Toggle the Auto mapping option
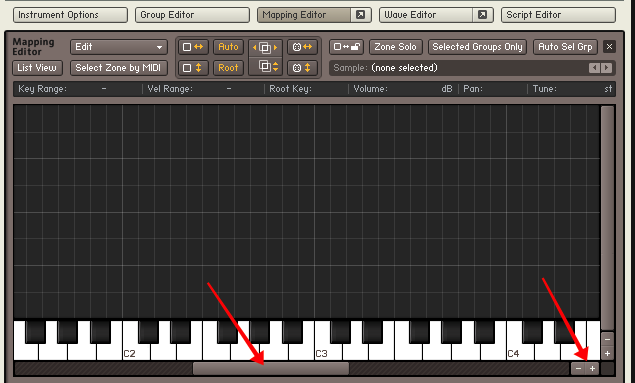635x383 pixels. 228,47
